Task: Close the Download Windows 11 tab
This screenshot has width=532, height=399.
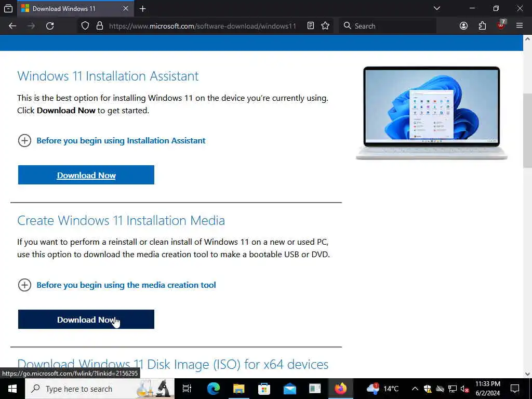Action: pyautogui.click(x=126, y=8)
